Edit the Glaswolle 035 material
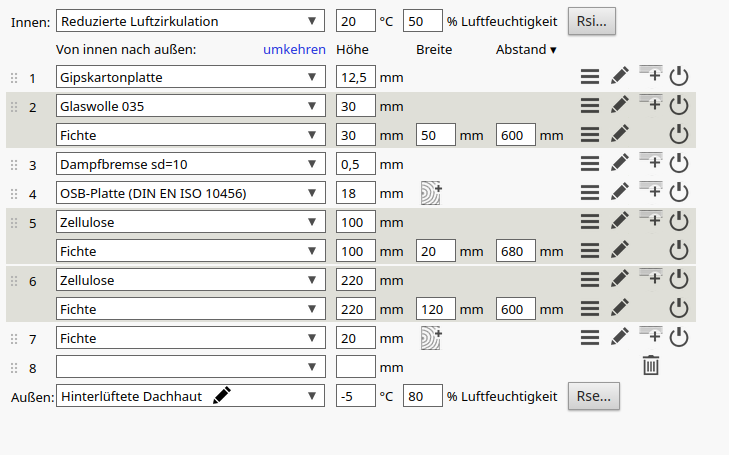Image resolution: width=729 pixels, height=455 pixels. tap(620, 105)
